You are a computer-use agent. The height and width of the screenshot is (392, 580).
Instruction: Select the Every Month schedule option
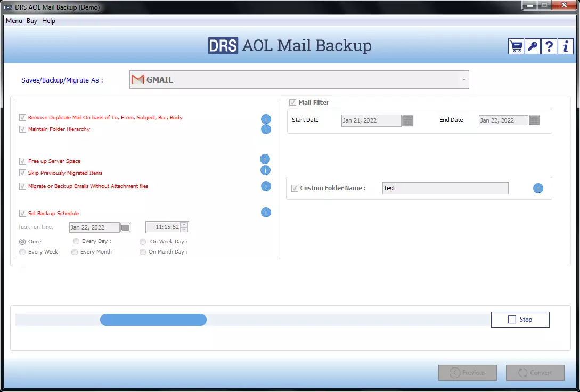[75, 252]
